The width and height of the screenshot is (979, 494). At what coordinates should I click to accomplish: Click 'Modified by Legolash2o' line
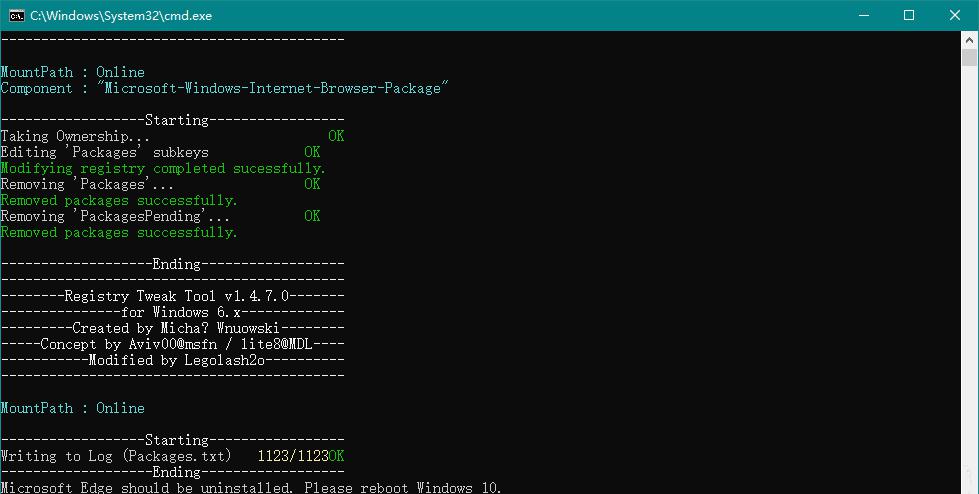pyautogui.click(x=172, y=360)
